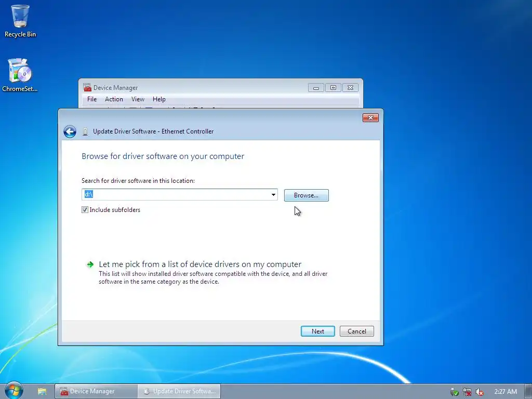Click the Device Manager title bar icon
532x399 pixels.
pos(87,87)
